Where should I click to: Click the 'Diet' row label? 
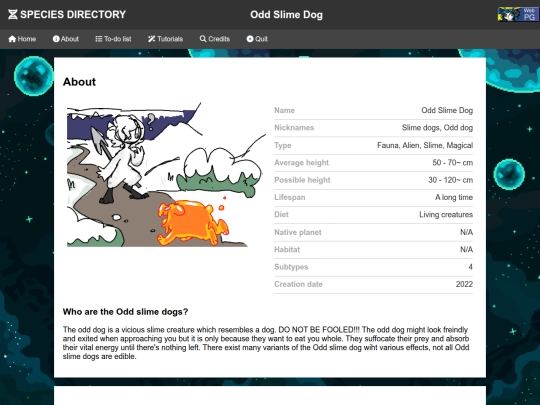[x=281, y=215]
